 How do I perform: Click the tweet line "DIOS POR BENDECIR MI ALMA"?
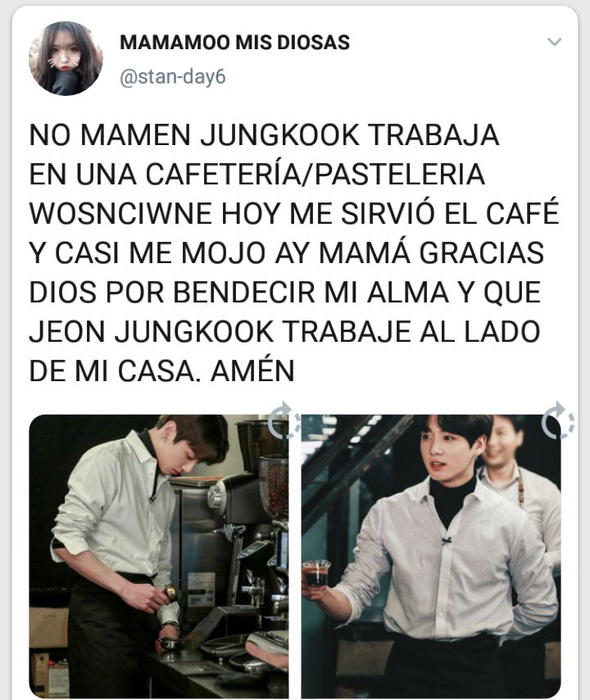point(239,292)
